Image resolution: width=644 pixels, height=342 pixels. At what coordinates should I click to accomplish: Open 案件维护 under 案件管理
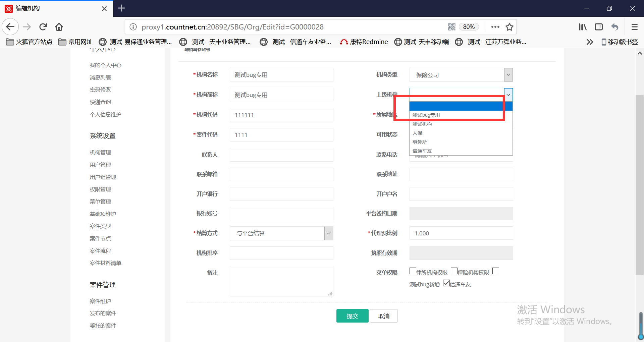tap(100, 301)
